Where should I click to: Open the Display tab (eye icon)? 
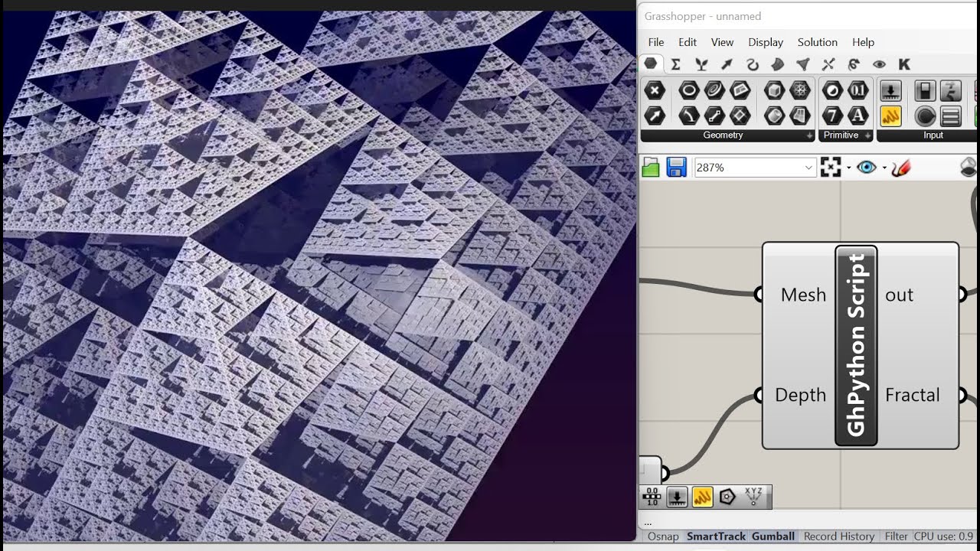879,64
